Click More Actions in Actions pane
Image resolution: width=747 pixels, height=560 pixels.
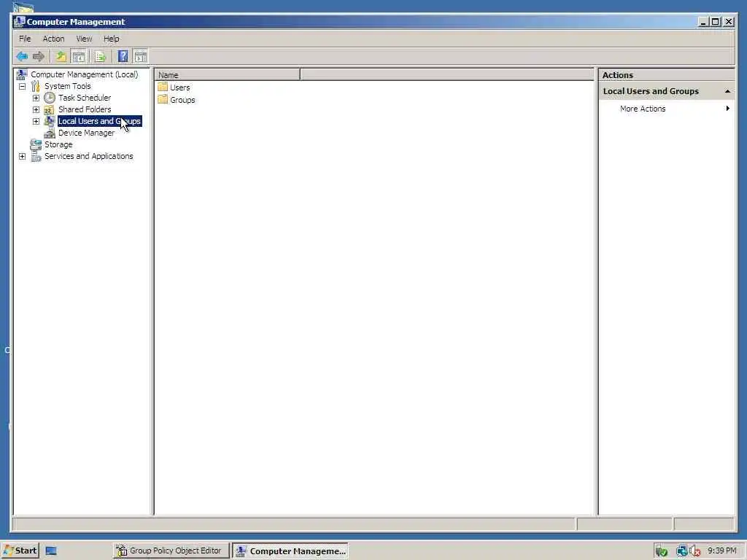(643, 109)
